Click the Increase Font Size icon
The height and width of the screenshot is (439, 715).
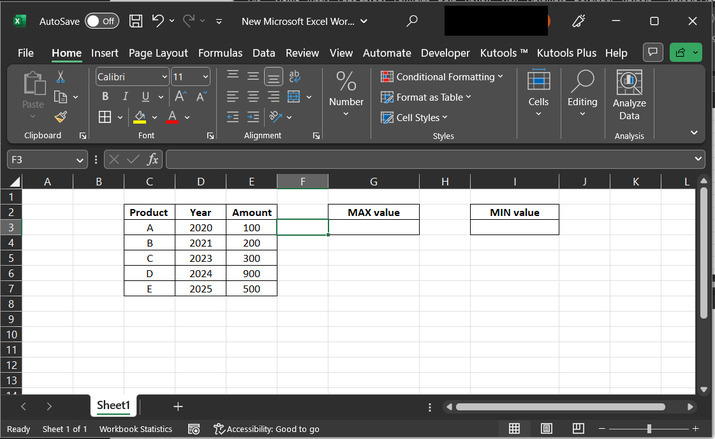click(180, 97)
